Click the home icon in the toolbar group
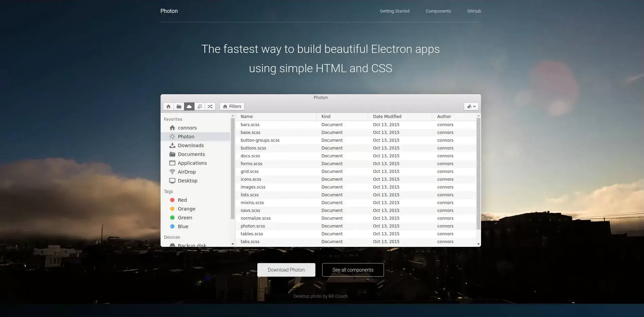Image resolution: width=644 pixels, height=317 pixels. (x=168, y=106)
